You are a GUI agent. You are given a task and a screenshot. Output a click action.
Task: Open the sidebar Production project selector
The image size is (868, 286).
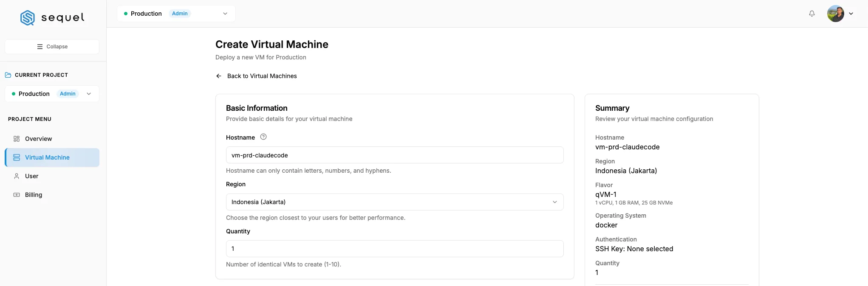click(52, 94)
